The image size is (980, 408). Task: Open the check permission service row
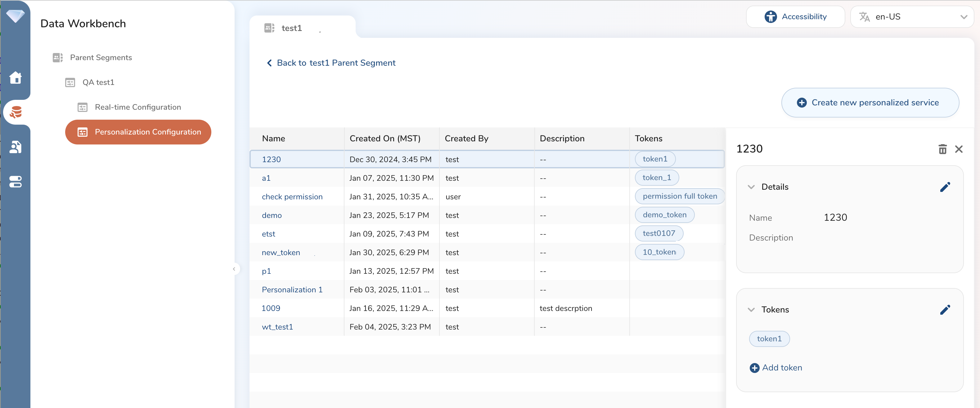(x=292, y=197)
